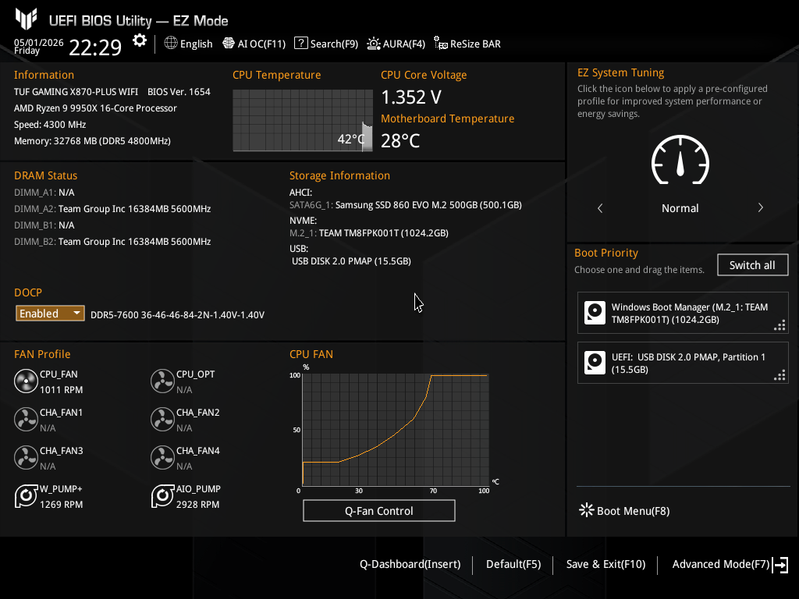
Task: Click the W_PUMP+ pump icon
Action: 25,496
